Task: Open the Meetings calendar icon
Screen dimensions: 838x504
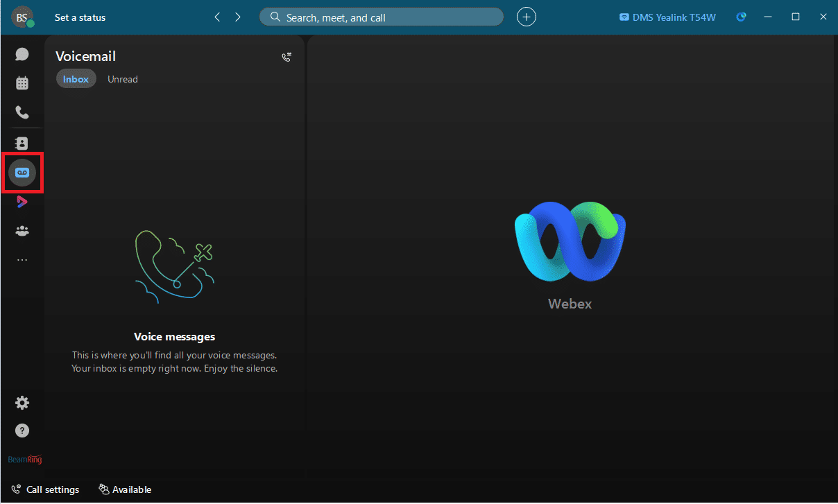Action: click(x=22, y=83)
